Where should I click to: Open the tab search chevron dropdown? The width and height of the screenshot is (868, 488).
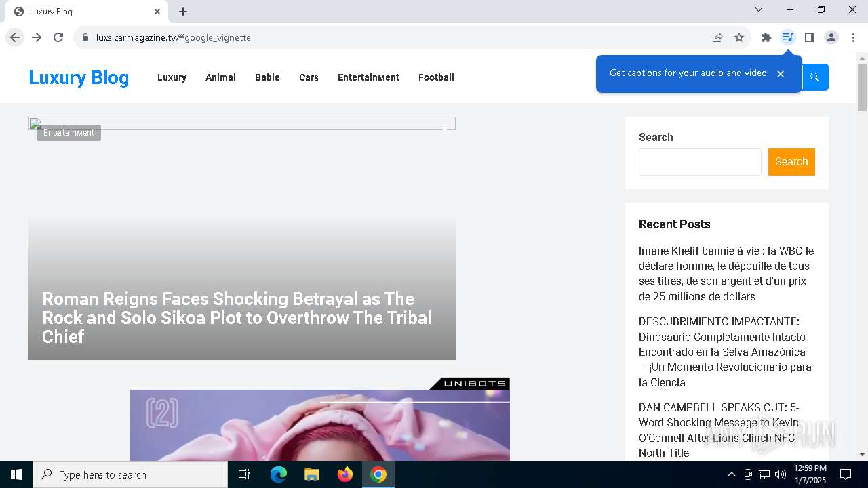759,9
